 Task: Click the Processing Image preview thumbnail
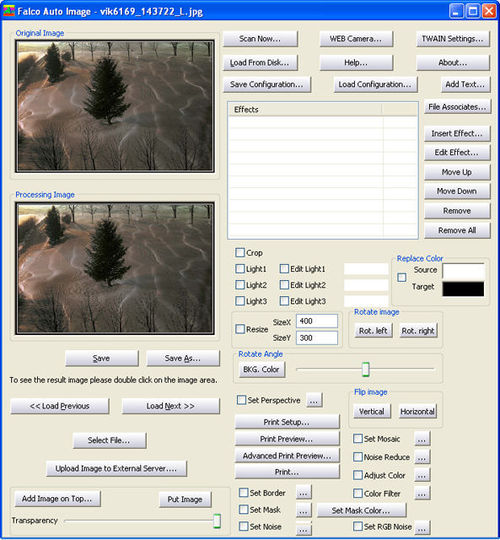(x=115, y=268)
